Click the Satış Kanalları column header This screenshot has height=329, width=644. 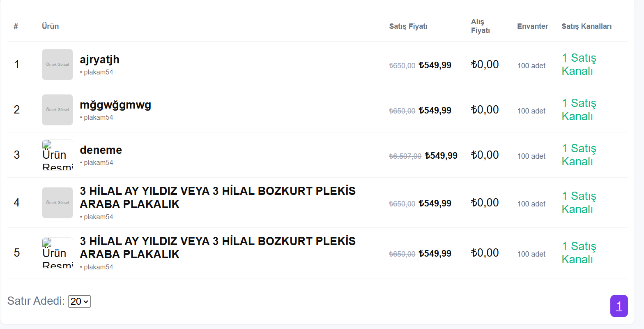(586, 26)
